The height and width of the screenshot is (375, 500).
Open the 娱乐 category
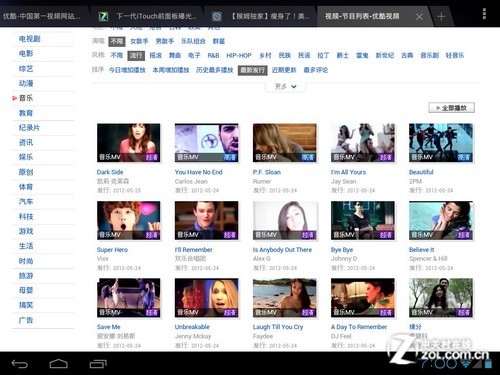point(26,157)
